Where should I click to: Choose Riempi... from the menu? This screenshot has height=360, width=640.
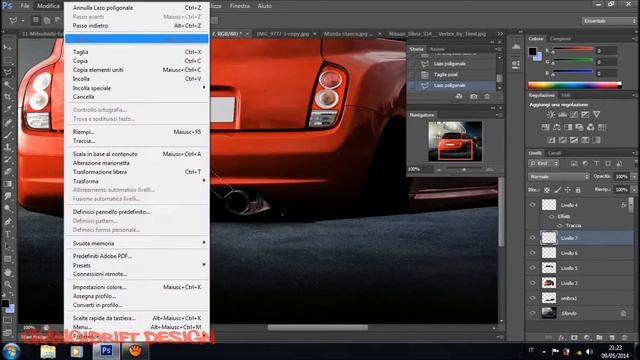137,132
